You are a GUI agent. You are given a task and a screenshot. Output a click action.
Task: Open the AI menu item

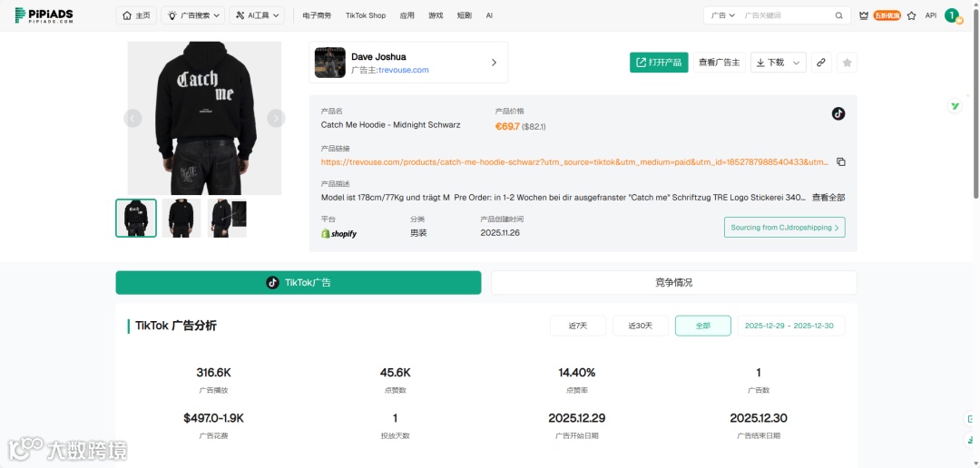click(x=489, y=15)
